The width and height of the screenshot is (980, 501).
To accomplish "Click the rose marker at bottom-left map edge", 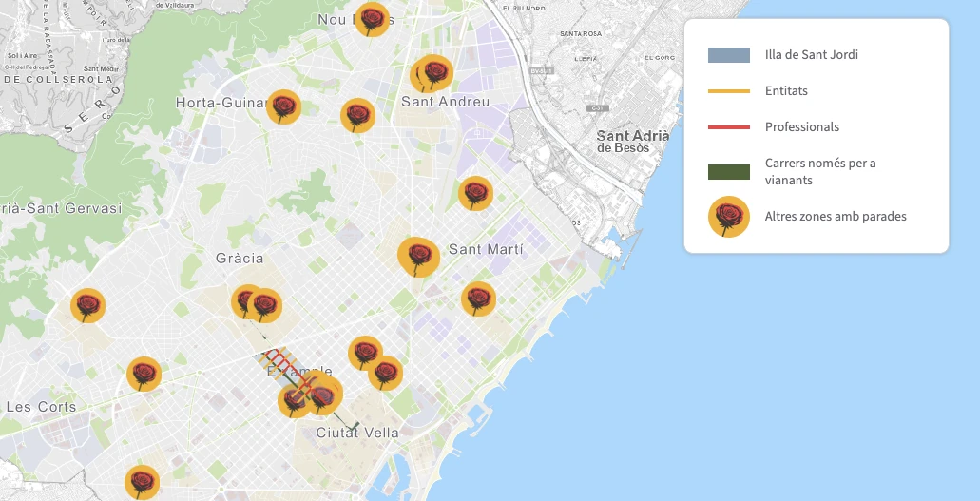I will point(142,482).
